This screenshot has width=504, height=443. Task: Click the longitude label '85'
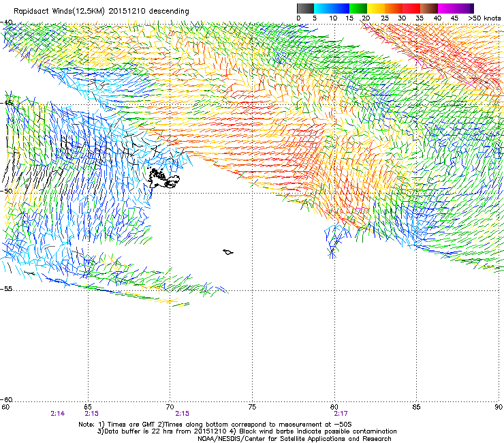(x=416, y=407)
